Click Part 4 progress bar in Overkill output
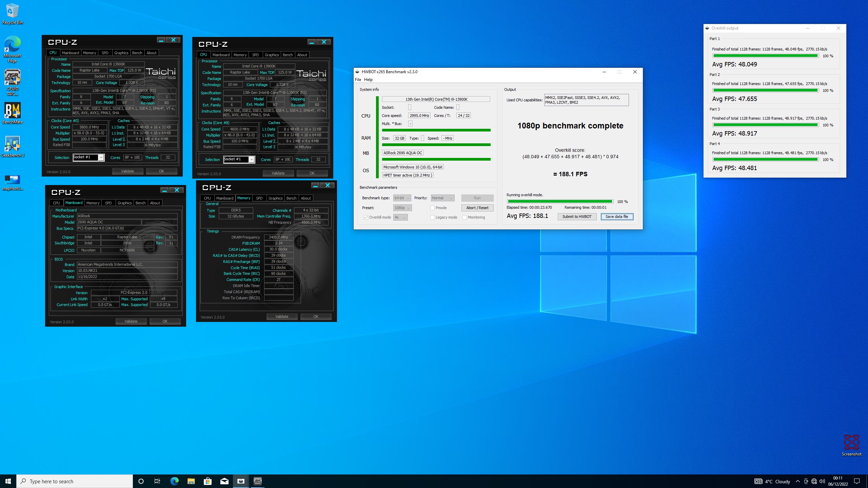 765,159
